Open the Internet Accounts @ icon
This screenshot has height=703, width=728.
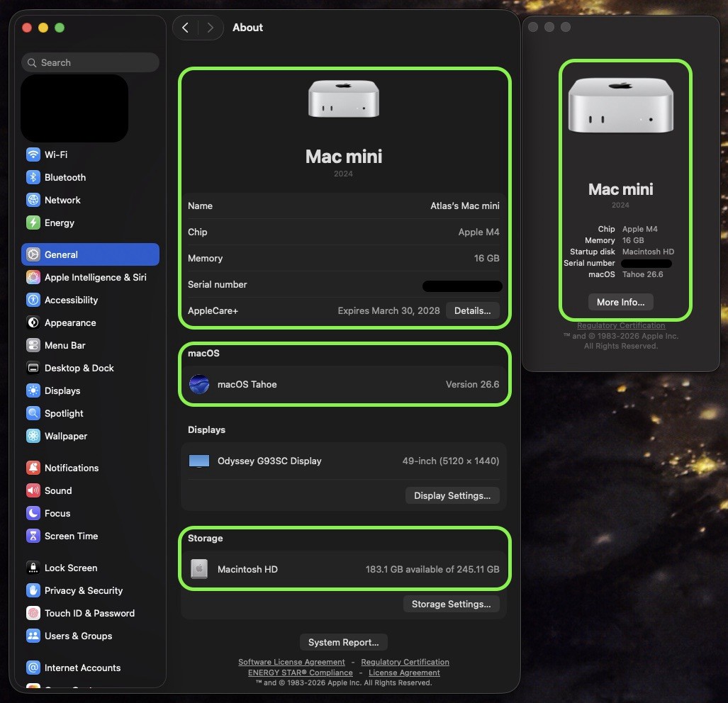(33, 668)
